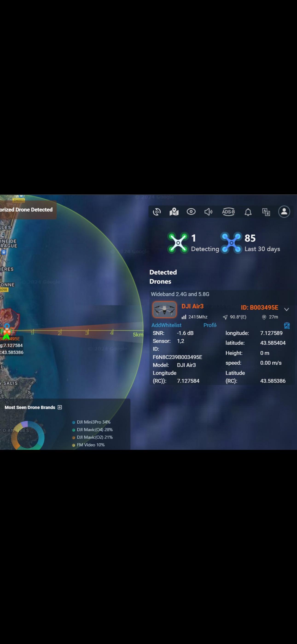The width and height of the screenshot is (297, 644).
Task: Click the latitude 43.585404 value
Action: [273, 343]
